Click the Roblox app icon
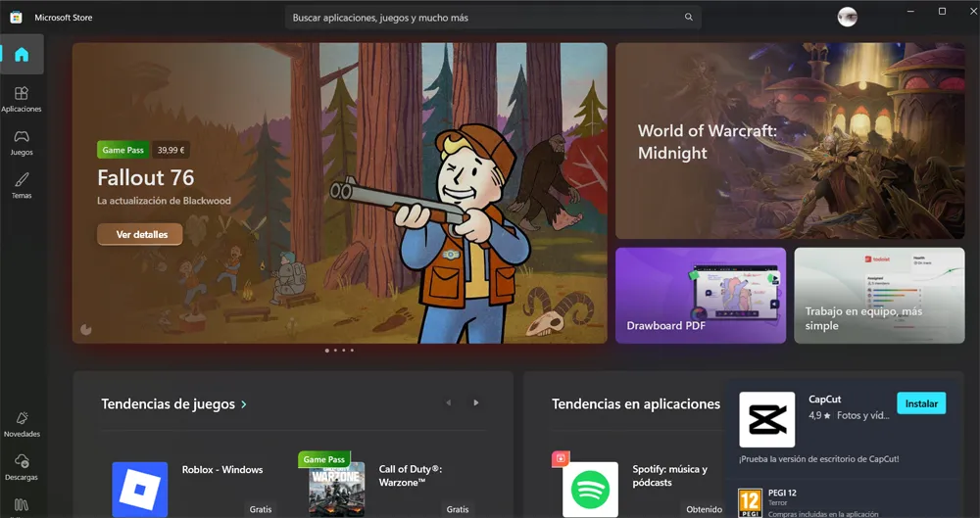980x518 pixels. pos(140,490)
